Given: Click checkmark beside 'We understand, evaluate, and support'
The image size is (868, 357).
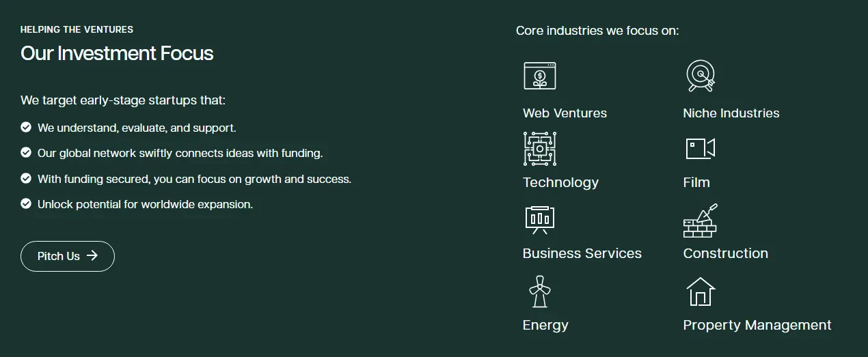Looking at the screenshot, I should 26,127.
